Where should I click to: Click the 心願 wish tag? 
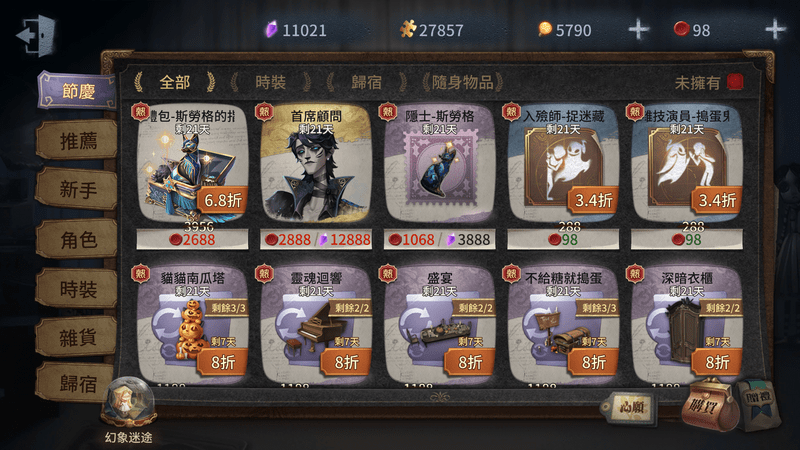coord(629,407)
